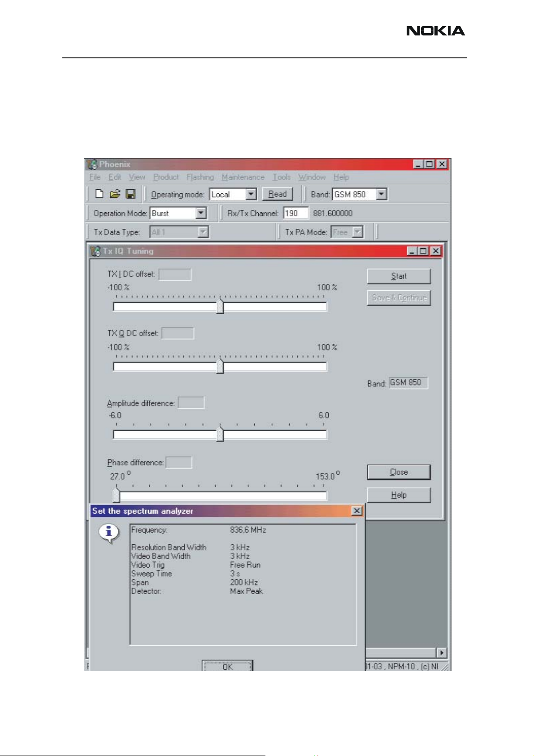Open the Product menu

click(x=166, y=177)
